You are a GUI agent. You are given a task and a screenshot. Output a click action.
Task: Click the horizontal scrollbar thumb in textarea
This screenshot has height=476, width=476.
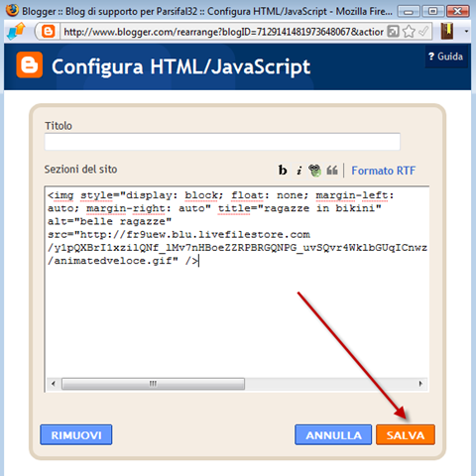tap(153, 384)
